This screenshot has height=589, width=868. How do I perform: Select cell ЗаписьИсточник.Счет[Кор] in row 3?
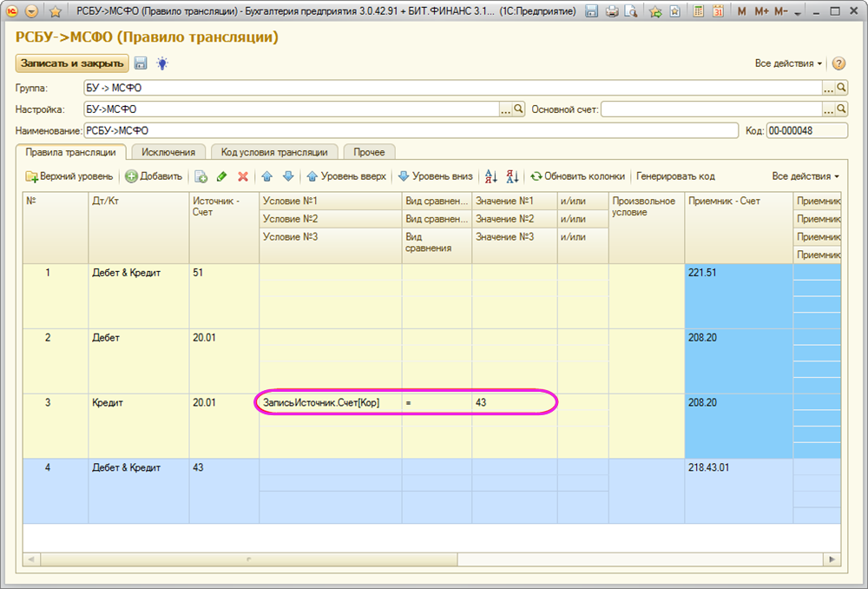pos(331,403)
